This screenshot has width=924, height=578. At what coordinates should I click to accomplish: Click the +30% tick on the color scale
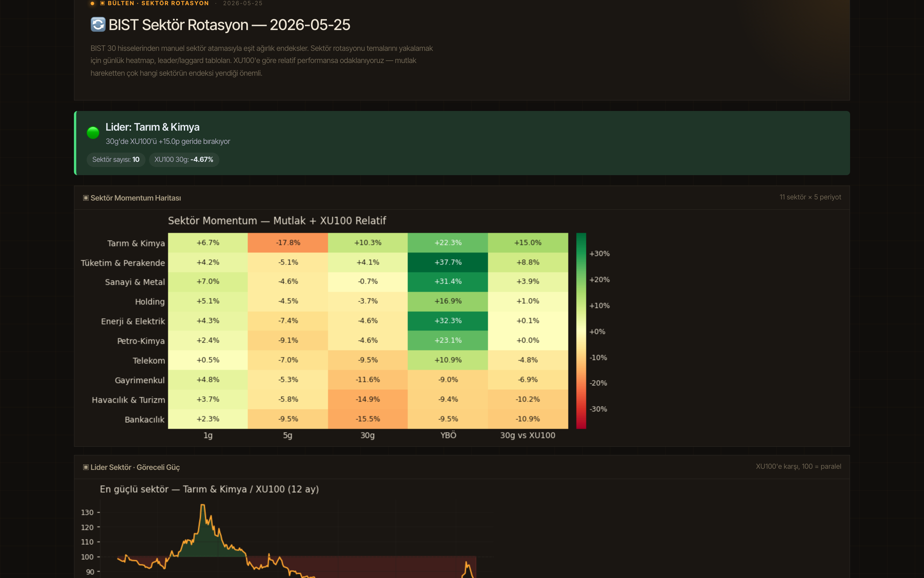point(599,253)
